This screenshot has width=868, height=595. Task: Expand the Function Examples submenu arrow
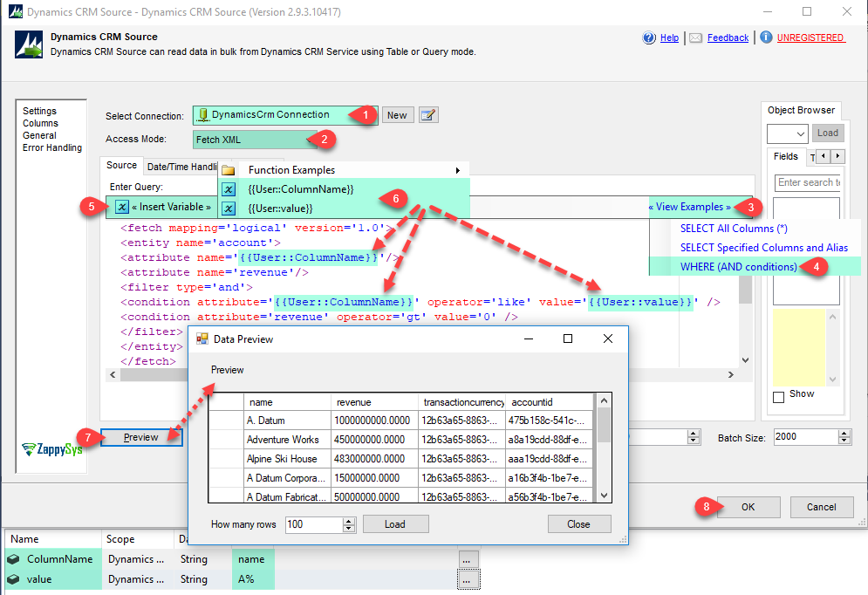click(458, 170)
